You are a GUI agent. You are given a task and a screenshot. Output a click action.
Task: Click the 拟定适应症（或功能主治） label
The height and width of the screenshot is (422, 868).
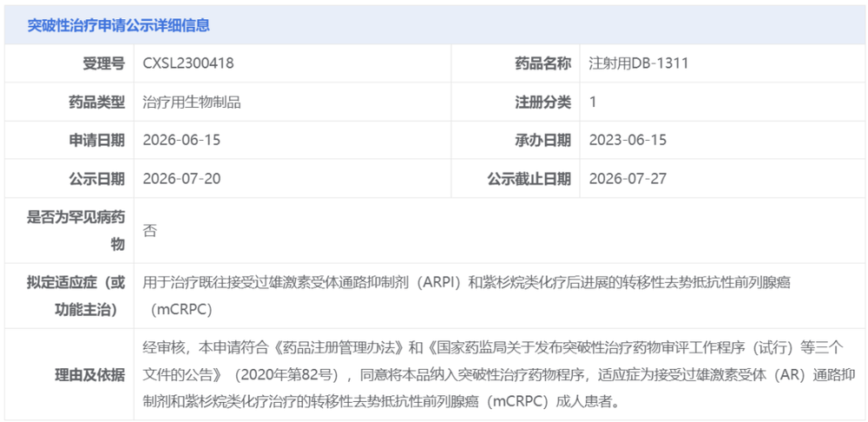tap(76, 296)
